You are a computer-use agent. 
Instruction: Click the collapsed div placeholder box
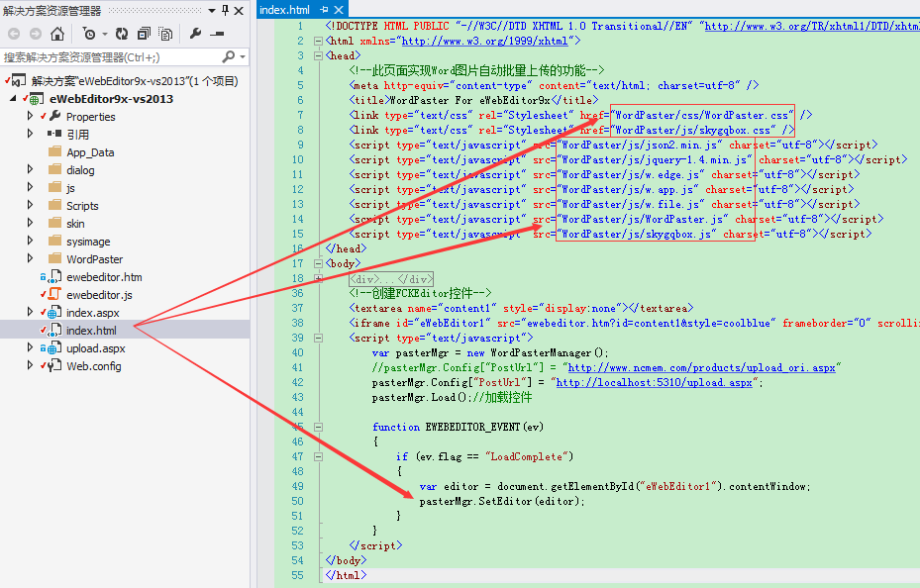point(391,279)
